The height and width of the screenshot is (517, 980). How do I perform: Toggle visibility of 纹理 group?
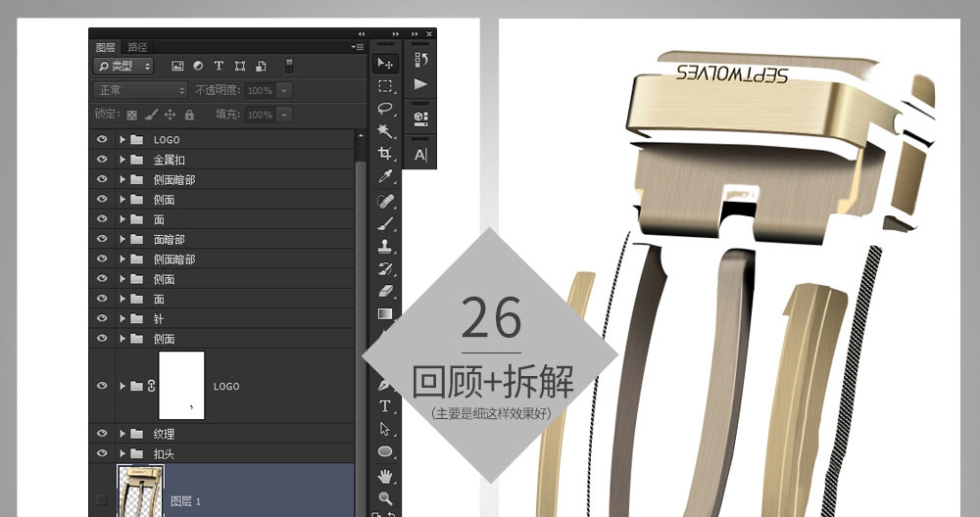click(x=101, y=434)
